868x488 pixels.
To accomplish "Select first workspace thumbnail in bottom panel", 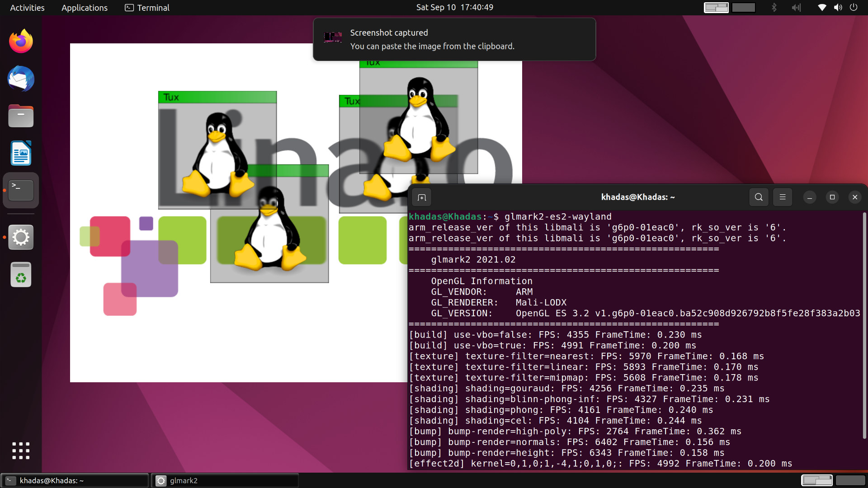I will [816, 480].
